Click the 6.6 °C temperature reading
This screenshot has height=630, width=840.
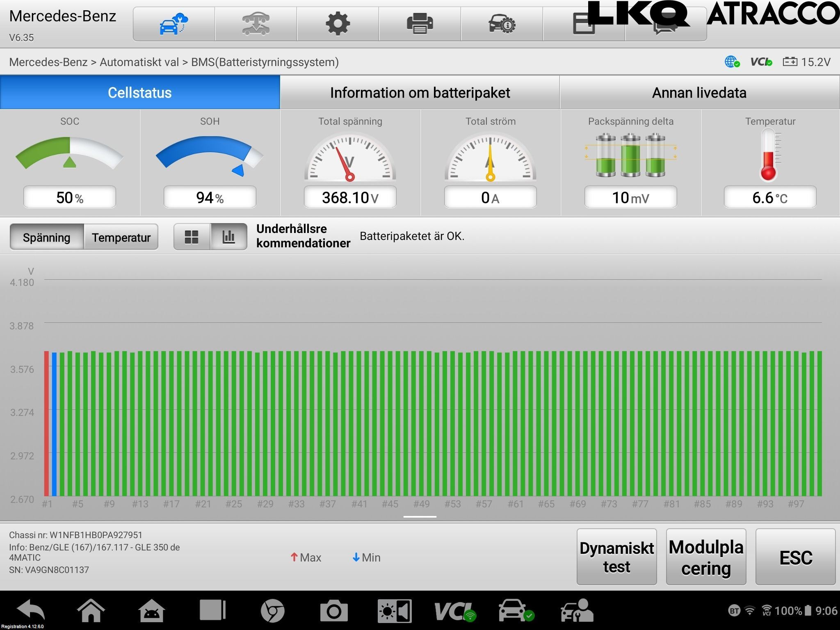[770, 197]
